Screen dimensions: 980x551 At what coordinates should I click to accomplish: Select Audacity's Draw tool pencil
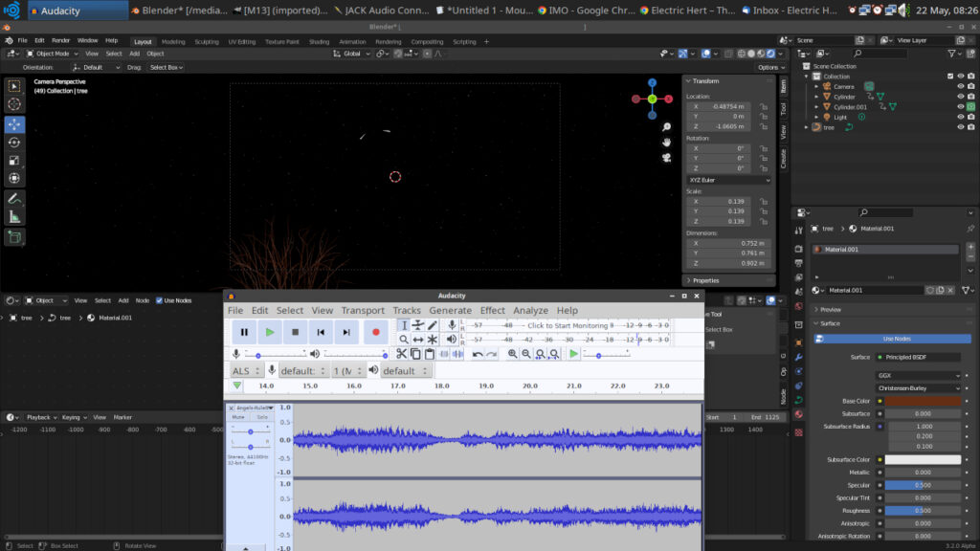(x=433, y=325)
